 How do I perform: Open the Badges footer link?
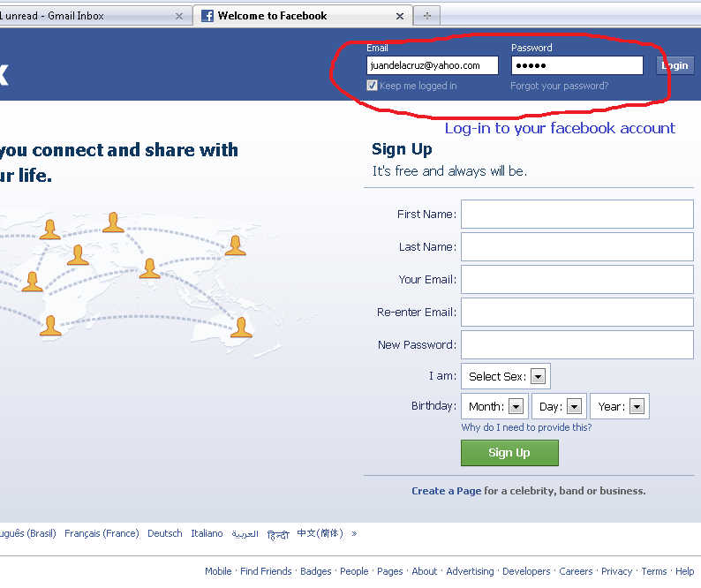316,571
